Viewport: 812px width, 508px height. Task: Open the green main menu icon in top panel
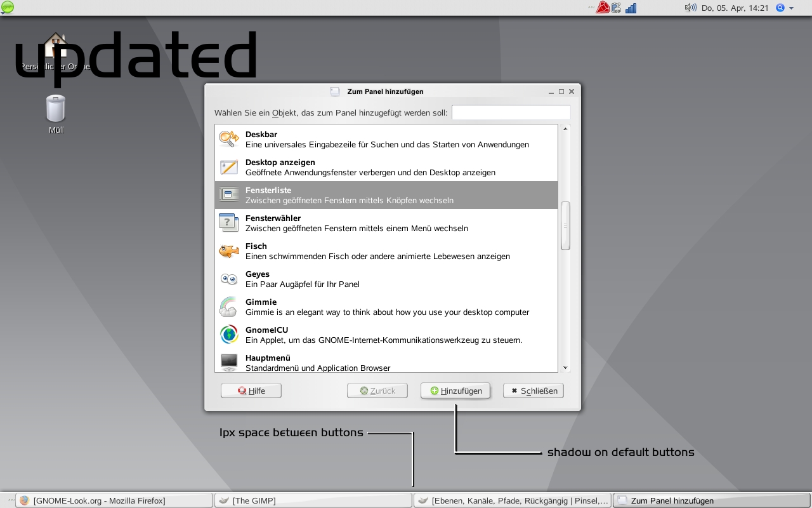pos(7,8)
